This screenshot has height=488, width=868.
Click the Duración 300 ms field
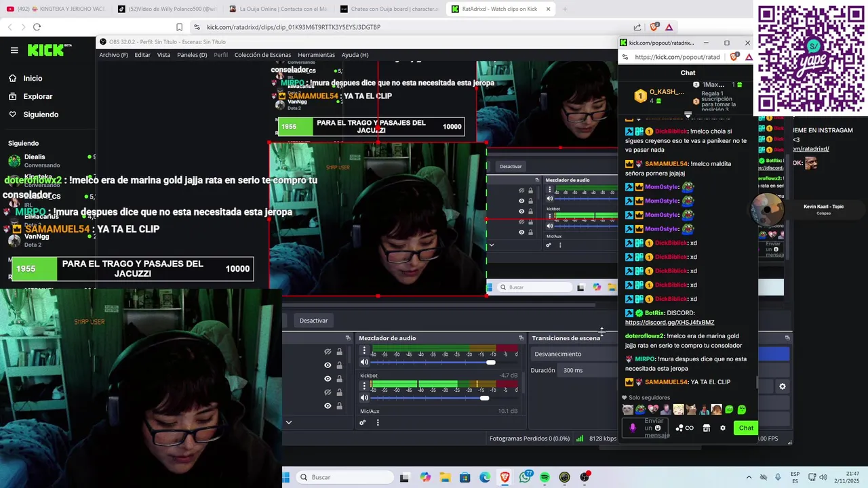coord(589,370)
